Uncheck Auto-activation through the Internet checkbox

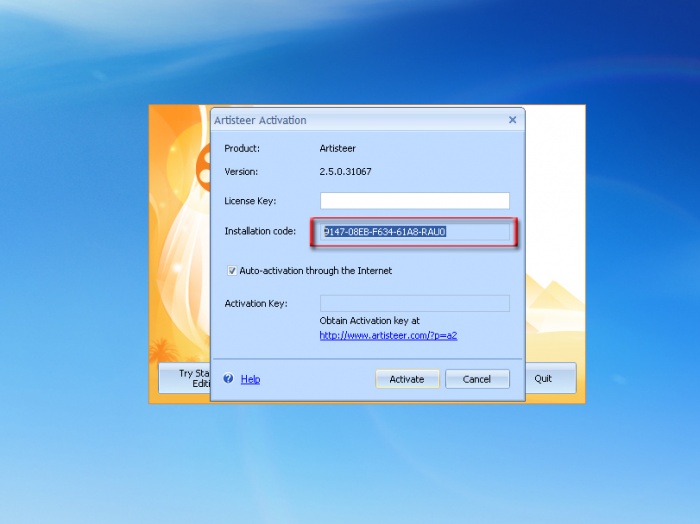232,271
